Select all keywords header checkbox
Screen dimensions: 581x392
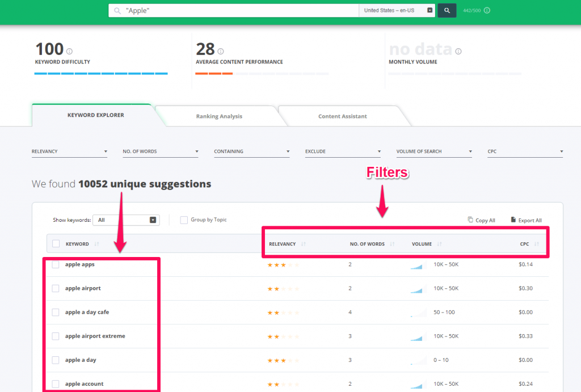[56, 243]
